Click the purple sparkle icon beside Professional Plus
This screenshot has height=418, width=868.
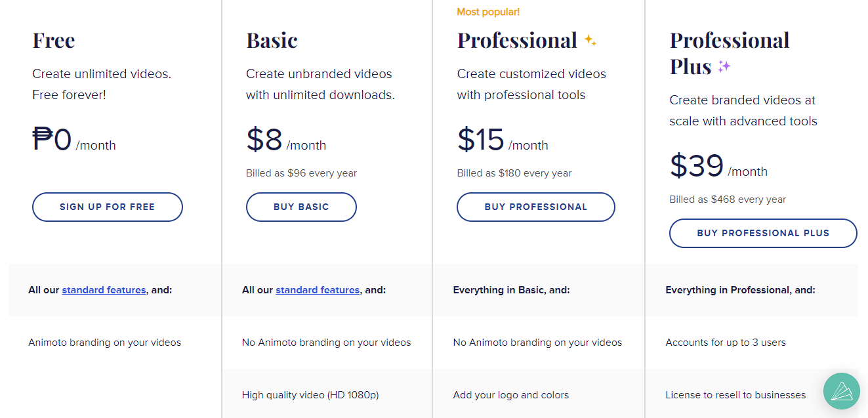pos(724,66)
